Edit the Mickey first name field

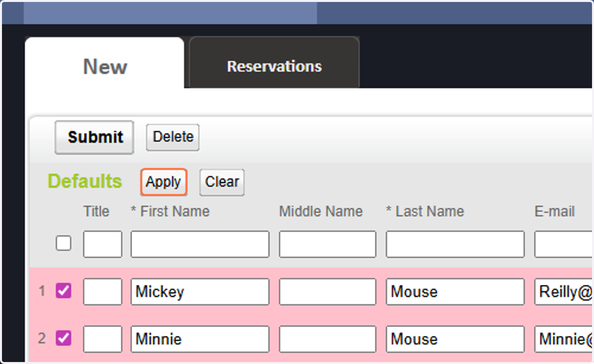click(x=200, y=292)
